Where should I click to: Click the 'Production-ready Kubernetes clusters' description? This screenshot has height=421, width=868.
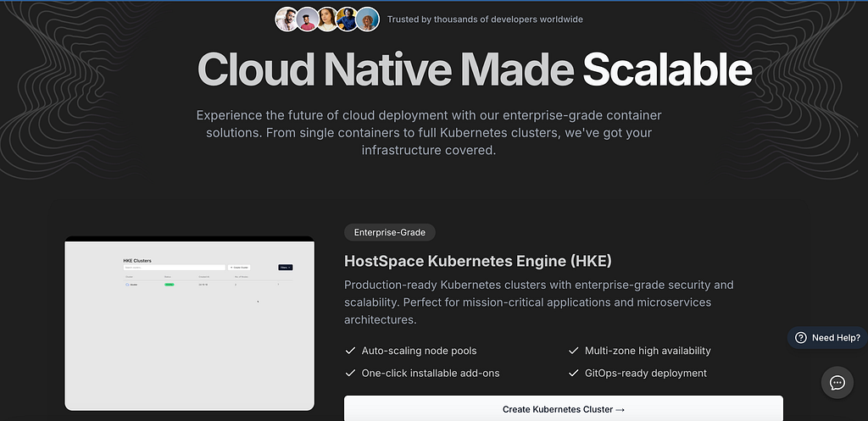click(x=538, y=302)
